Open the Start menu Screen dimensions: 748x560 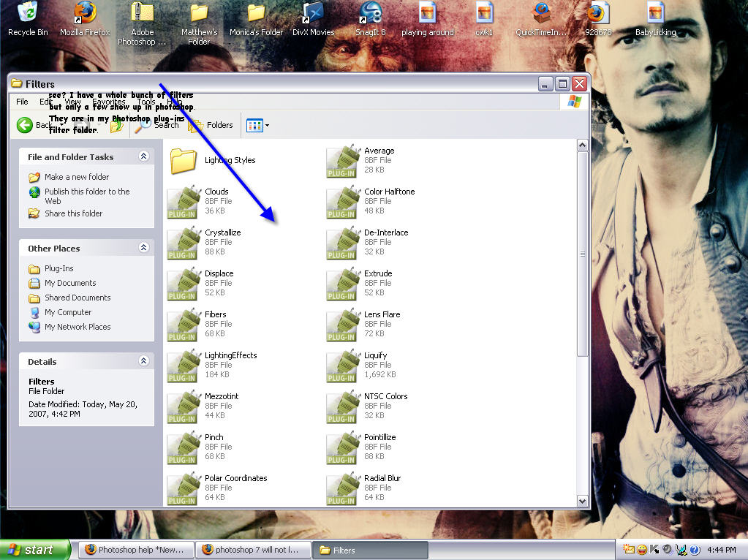35,550
